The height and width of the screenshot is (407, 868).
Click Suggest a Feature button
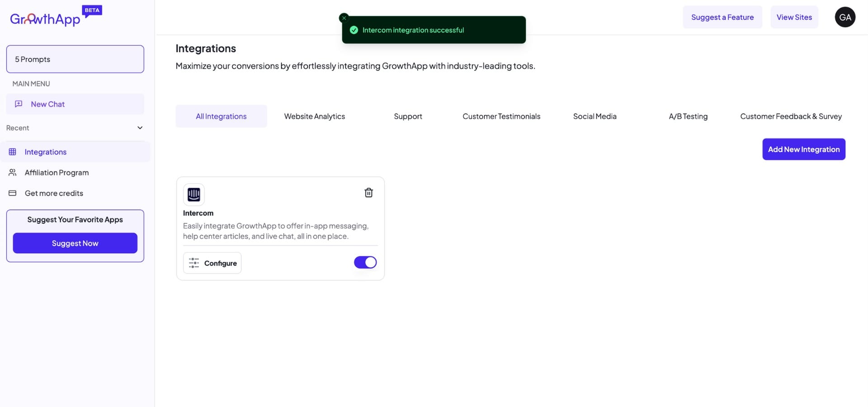tap(722, 17)
